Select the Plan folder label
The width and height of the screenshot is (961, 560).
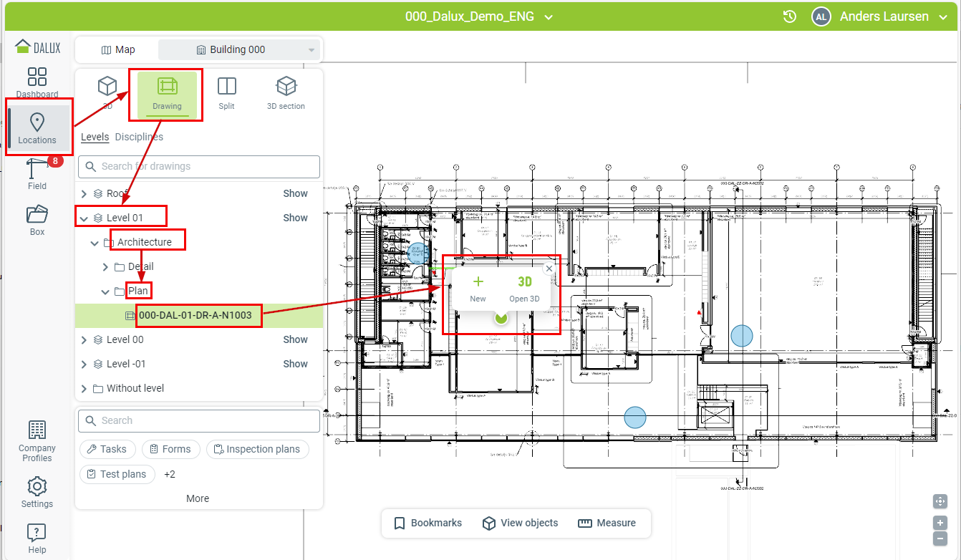tap(138, 291)
